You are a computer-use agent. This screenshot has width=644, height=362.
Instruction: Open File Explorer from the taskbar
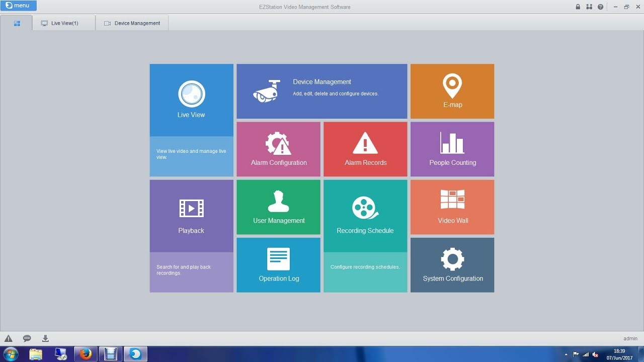[x=36, y=354]
